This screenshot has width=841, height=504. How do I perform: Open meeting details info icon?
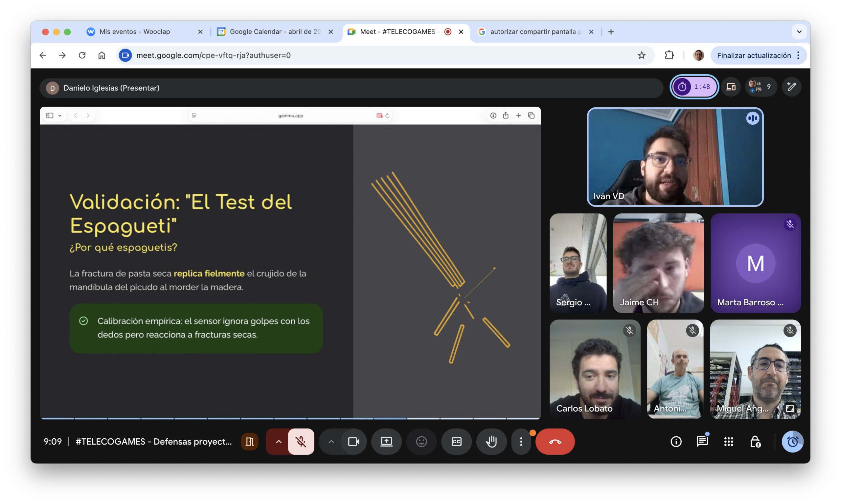tap(676, 442)
